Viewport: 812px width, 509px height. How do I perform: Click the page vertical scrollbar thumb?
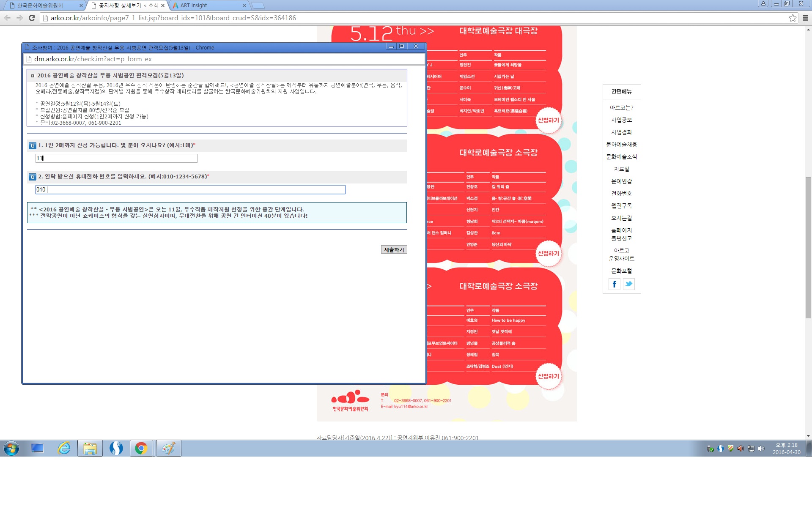click(808, 247)
